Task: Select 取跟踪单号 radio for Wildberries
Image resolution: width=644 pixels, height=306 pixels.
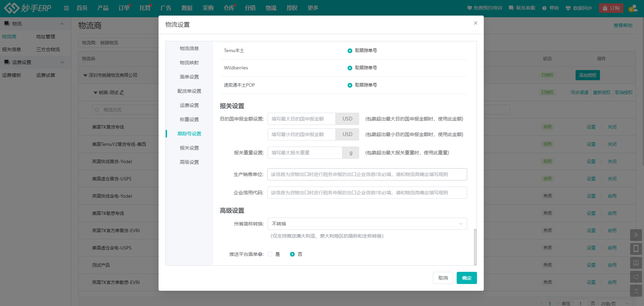Action: (350, 68)
